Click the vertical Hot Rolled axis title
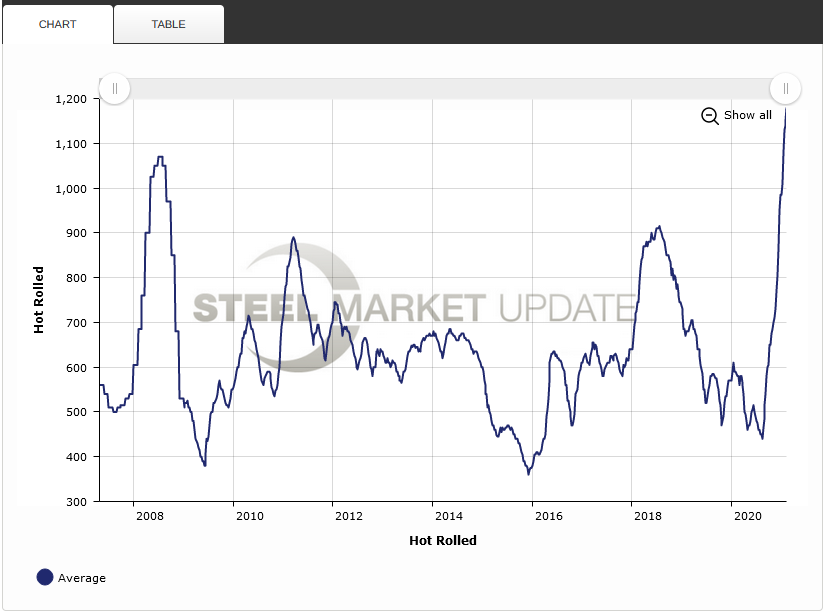824x616 pixels. (39, 299)
